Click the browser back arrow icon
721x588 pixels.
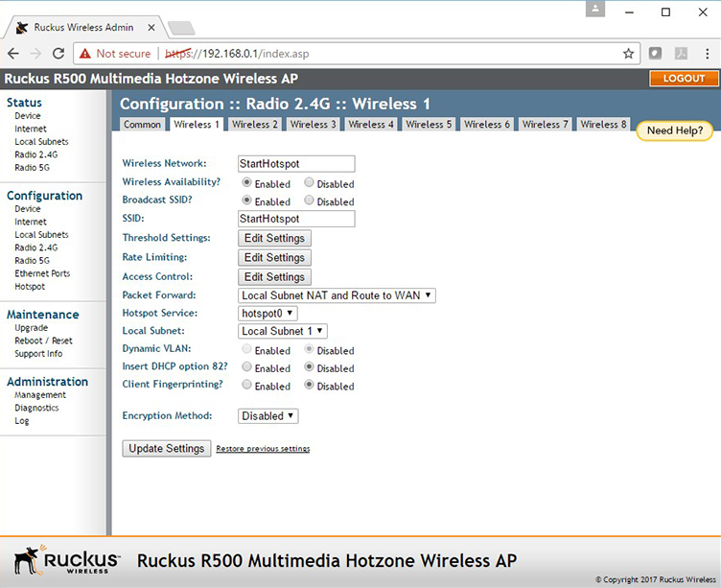pyautogui.click(x=13, y=54)
